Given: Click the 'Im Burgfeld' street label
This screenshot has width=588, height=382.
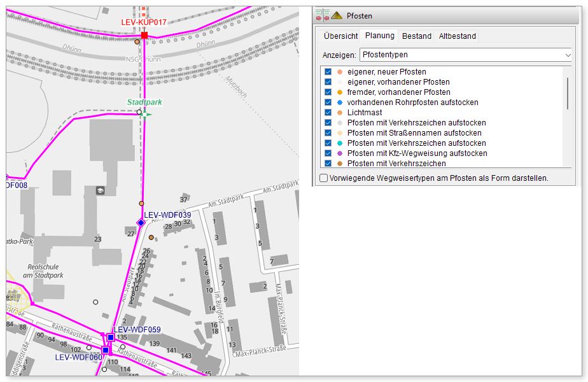Looking at the screenshot, I should [220, 307].
